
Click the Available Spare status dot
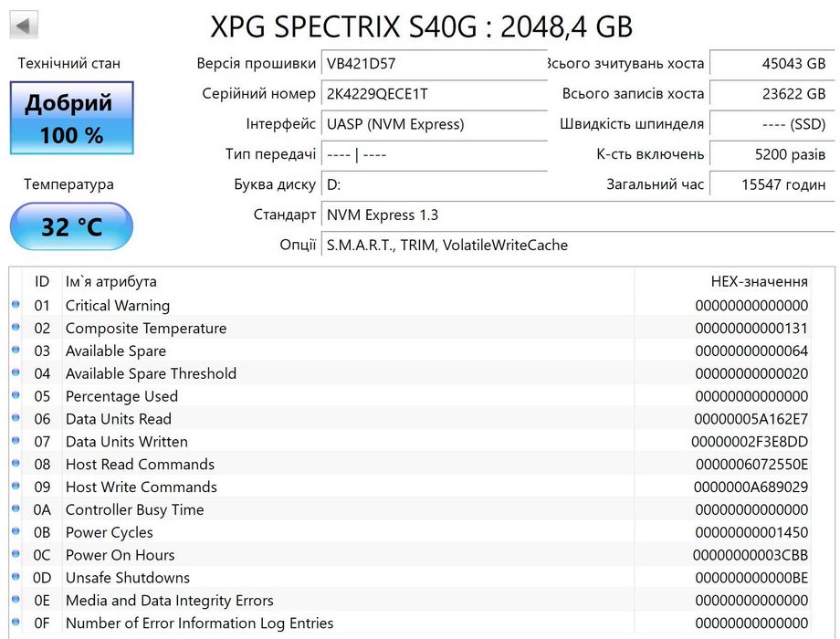(x=16, y=351)
